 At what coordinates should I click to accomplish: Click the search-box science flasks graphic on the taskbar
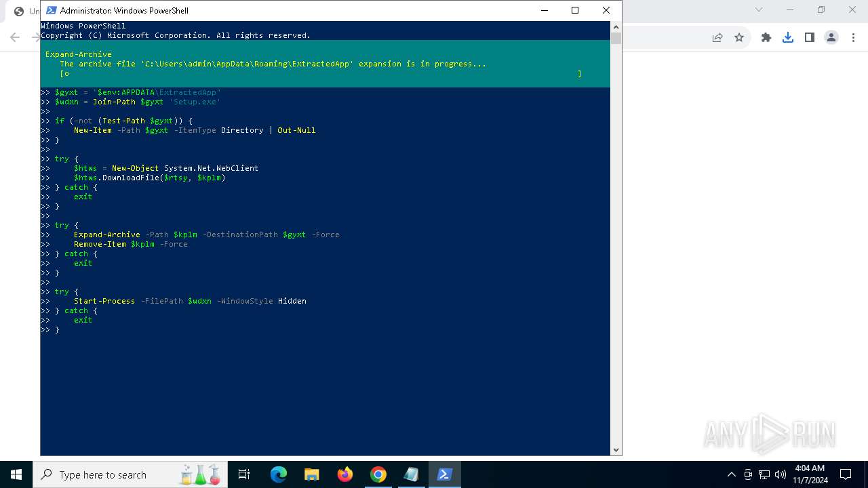click(201, 474)
